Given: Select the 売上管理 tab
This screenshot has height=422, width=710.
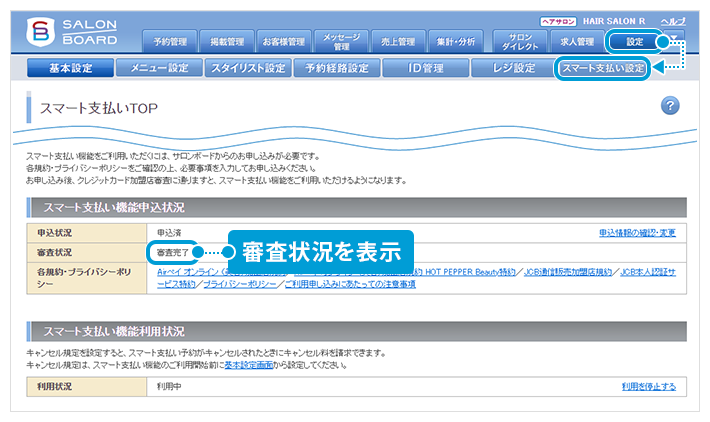Looking at the screenshot, I should (398, 42).
